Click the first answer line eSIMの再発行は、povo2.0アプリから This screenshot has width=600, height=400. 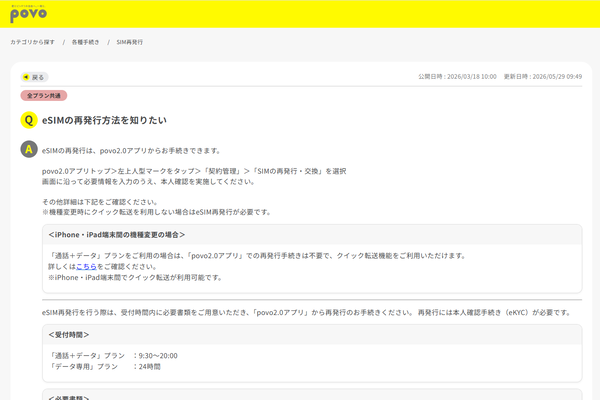[x=131, y=151]
